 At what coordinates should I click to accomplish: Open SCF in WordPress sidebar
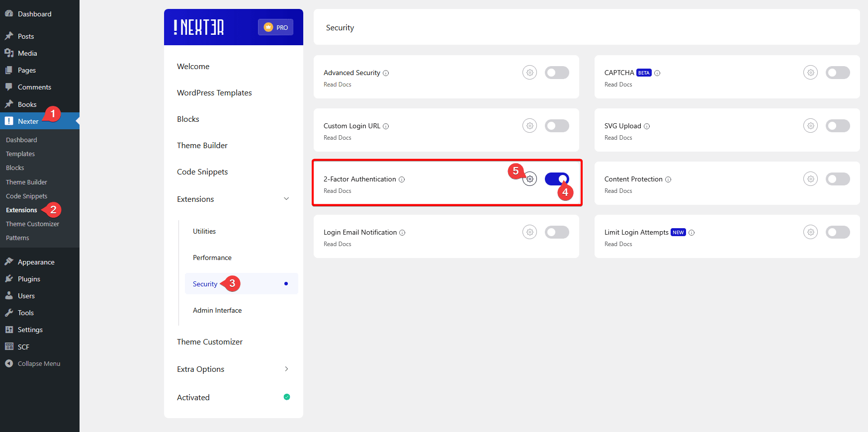(23, 347)
